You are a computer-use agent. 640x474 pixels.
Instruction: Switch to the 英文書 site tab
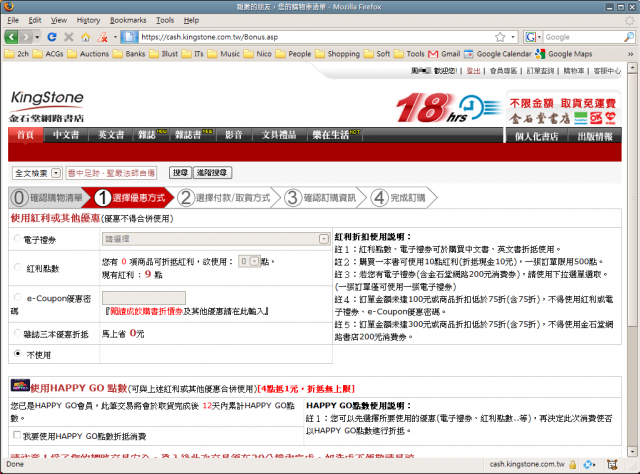(x=111, y=135)
